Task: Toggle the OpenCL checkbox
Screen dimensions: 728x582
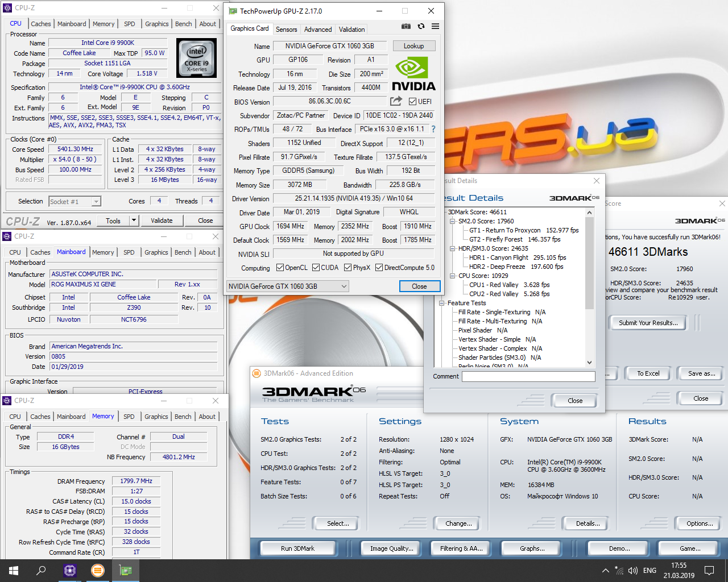Action: [280, 268]
